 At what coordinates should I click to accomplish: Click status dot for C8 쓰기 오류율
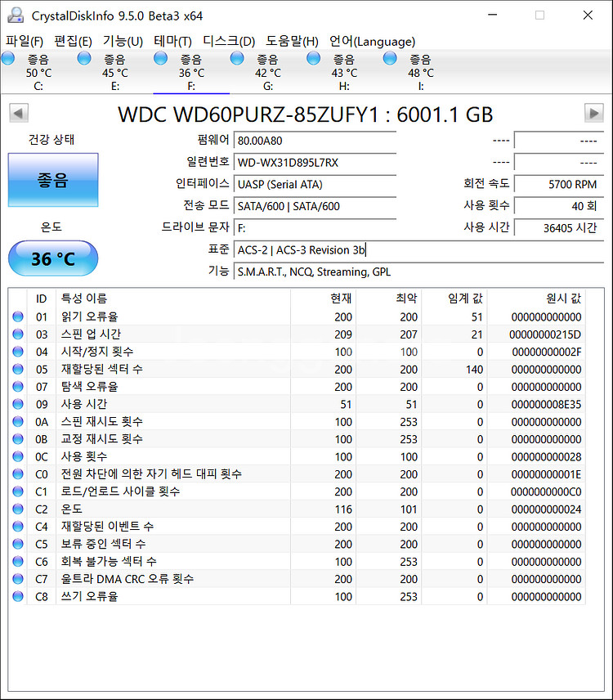pos(18,596)
